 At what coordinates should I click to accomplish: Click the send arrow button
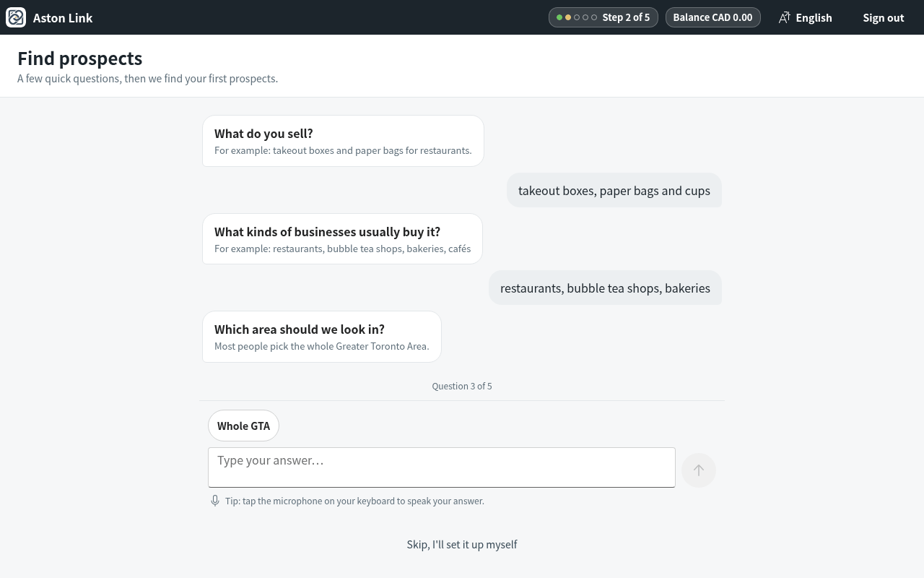coord(698,470)
